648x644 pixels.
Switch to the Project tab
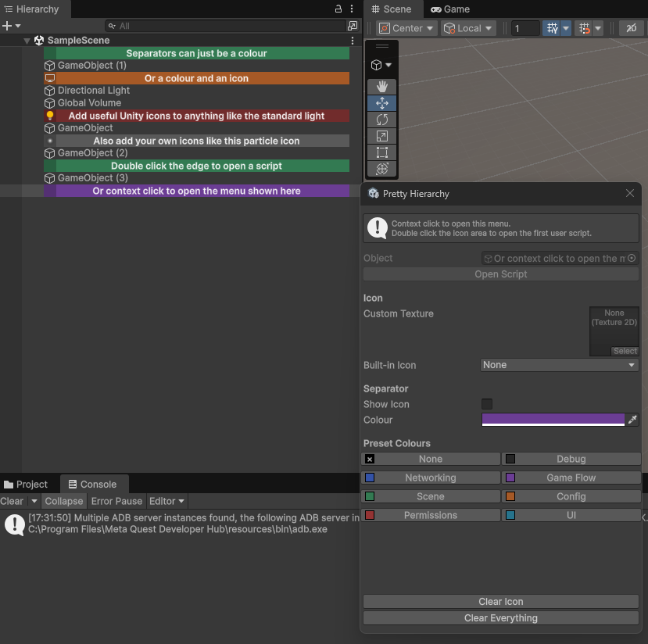26,484
